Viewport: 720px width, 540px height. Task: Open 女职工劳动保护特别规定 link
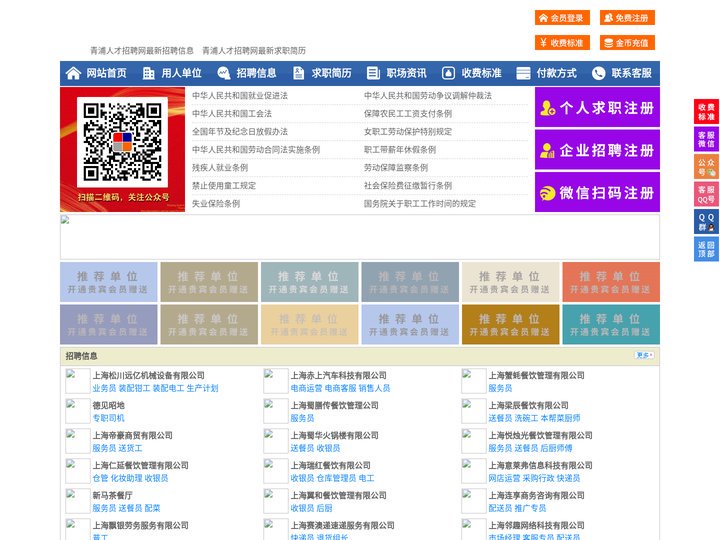tap(408, 131)
